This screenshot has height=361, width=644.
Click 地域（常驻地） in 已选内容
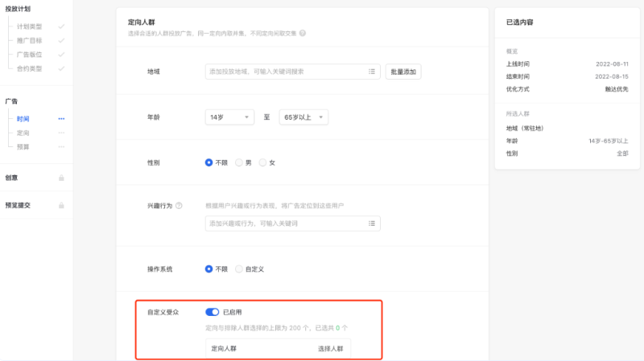[x=525, y=129]
